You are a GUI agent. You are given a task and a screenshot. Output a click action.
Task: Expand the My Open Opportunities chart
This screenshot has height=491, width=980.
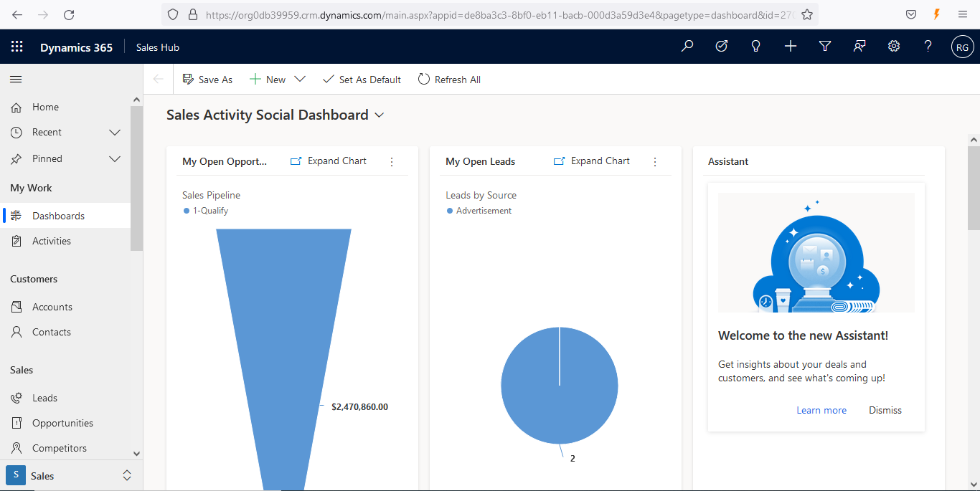tap(328, 161)
